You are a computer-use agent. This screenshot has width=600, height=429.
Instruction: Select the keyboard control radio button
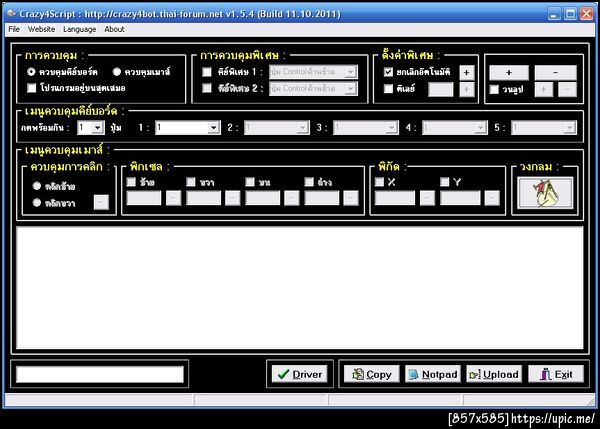(31, 72)
